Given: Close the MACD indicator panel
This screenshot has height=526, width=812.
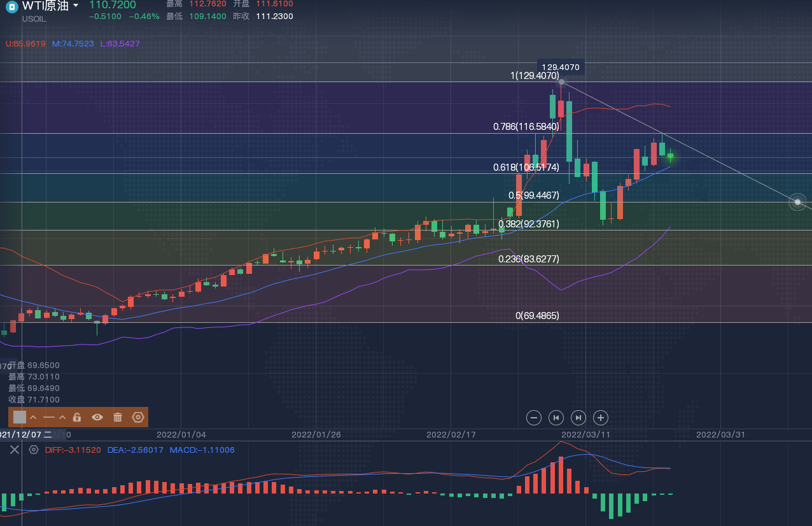Looking at the screenshot, I should coord(15,450).
